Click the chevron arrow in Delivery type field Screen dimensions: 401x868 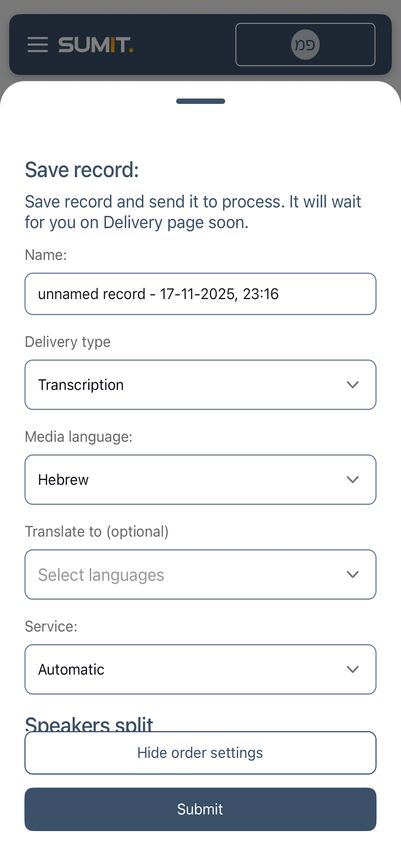tap(353, 385)
